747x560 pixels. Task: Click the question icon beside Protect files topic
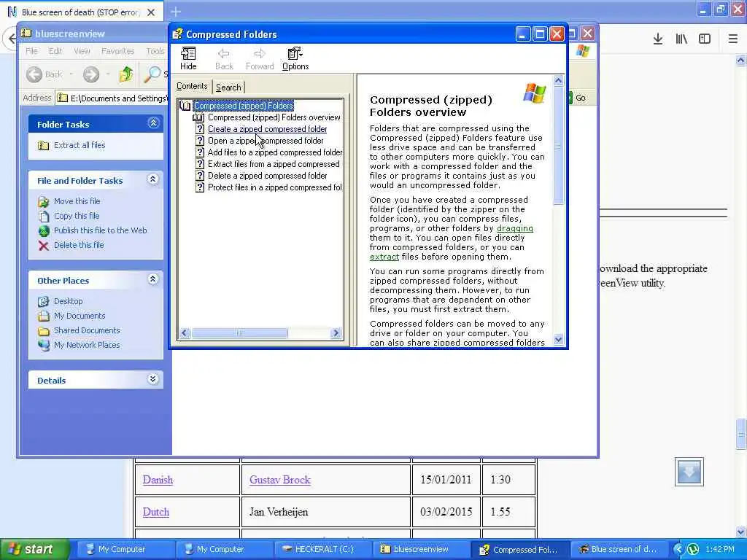point(200,187)
